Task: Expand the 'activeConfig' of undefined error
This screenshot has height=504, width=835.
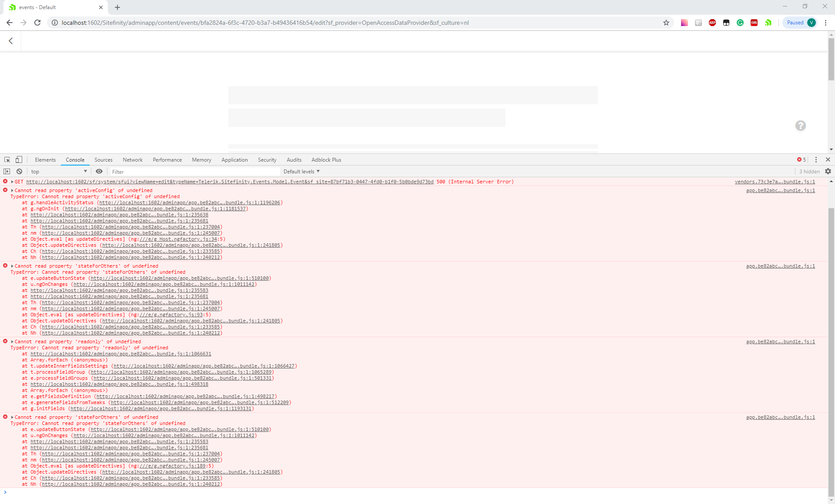Action: coord(12,190)
